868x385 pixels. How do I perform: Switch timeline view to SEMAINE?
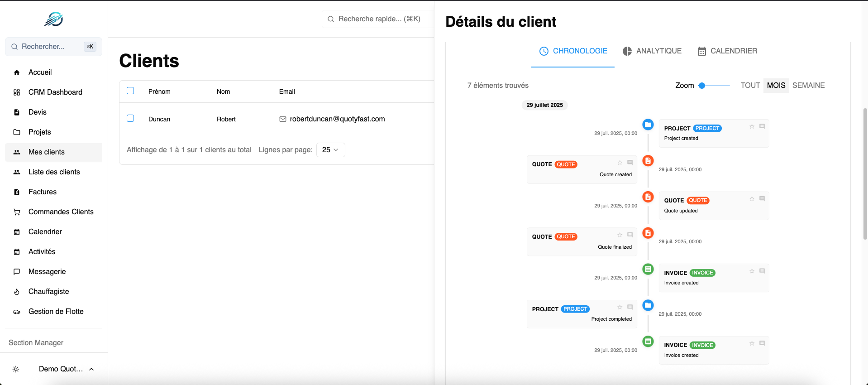(x=808, y=85)
